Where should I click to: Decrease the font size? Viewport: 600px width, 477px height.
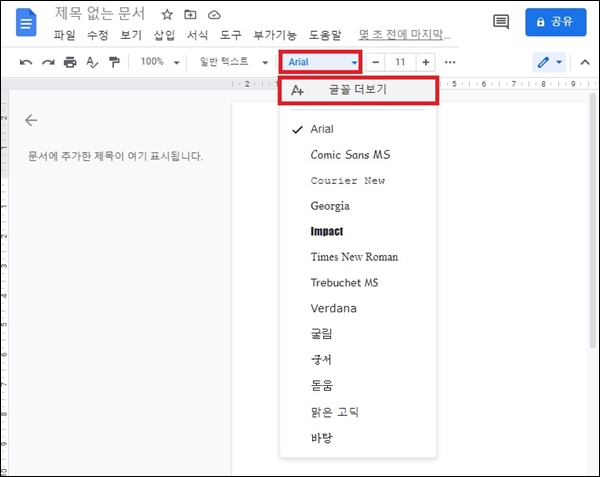point(376,62)
